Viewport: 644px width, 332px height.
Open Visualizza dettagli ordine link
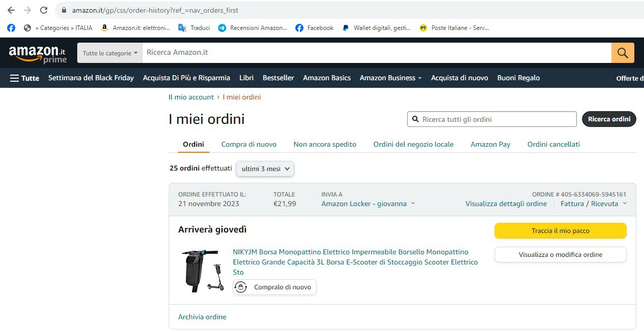pyautogui.click(x=506, y=204)
